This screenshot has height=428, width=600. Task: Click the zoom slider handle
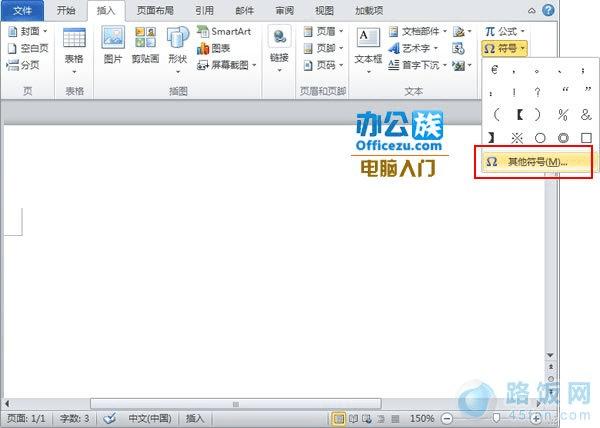click(x=496, y=417)
